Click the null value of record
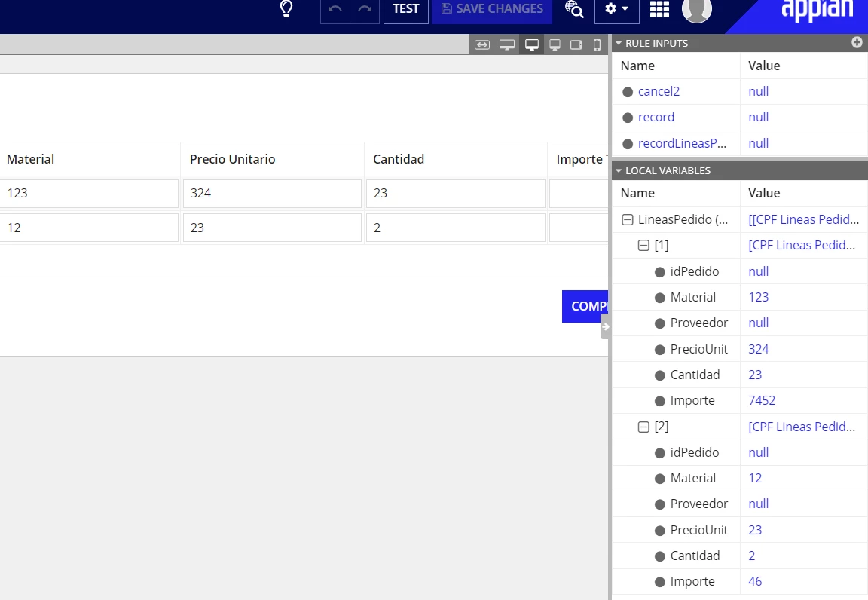This screenshot has height=600, width=868. (759, 117)
